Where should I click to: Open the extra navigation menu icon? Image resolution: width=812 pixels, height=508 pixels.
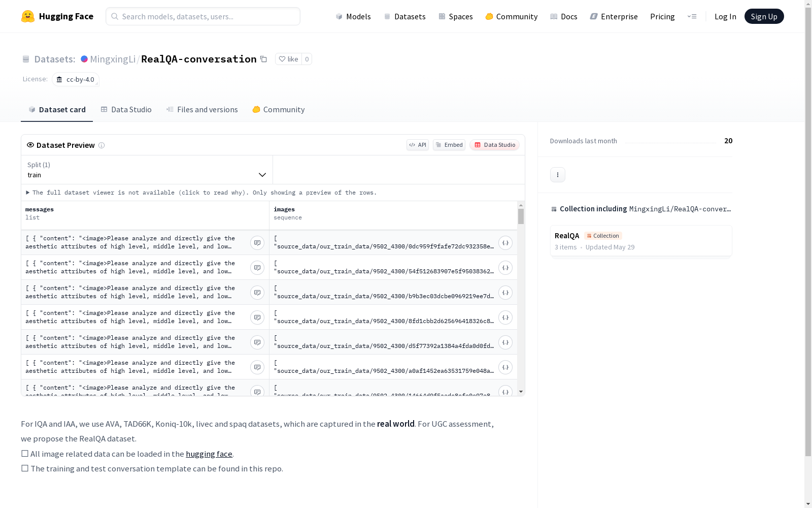[692, 16]
